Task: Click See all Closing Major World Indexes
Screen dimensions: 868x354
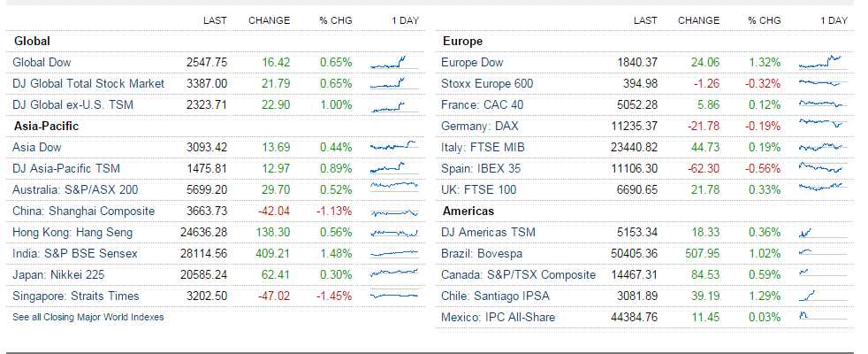Action: [x=88, y=316]
